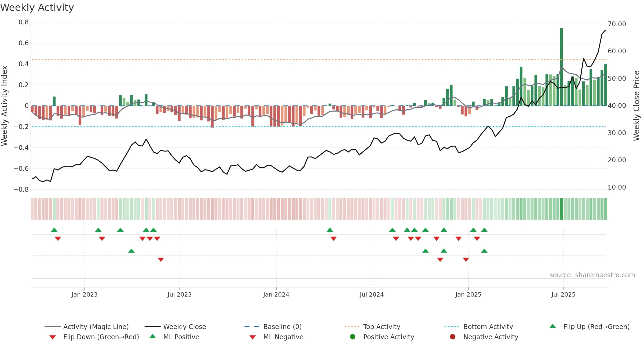Click the 70.00 price axis tick
Image resolution: width=644 pixels, height=362 pixels.
coord(617,24)
